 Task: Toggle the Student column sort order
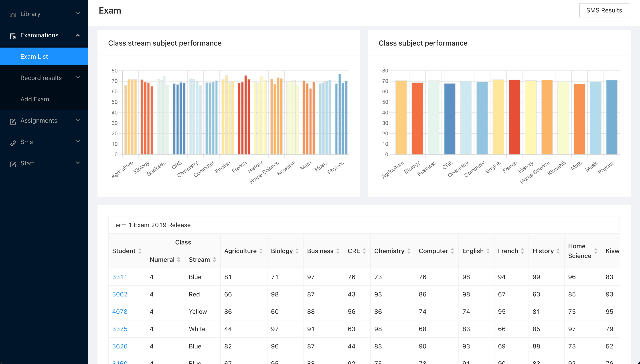140,251
